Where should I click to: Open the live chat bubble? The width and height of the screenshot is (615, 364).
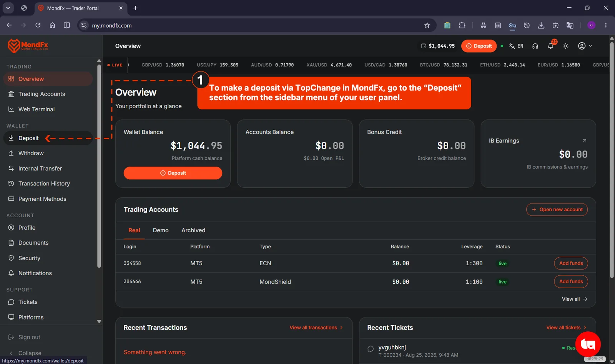pyautogui.click(x=588, y=344)
